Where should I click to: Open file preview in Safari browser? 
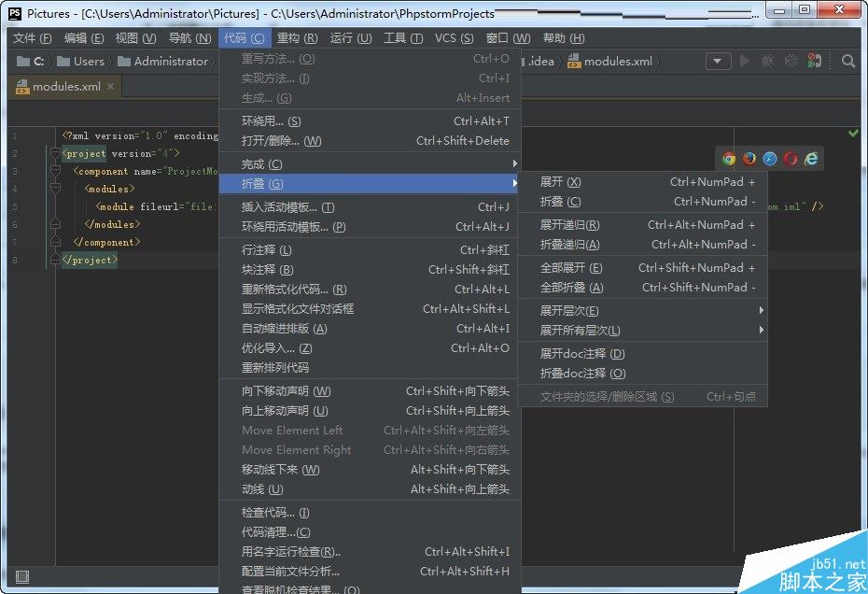[770, 159]
